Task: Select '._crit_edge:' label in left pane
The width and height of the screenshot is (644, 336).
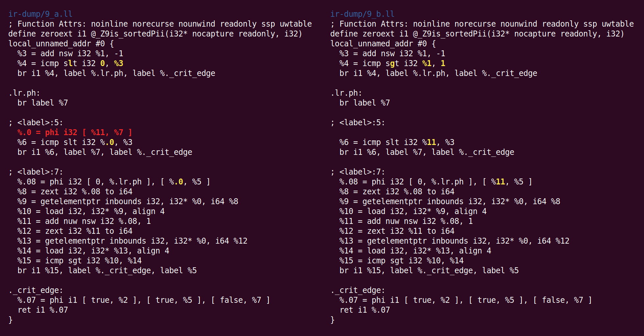Action: coord(36,290)
